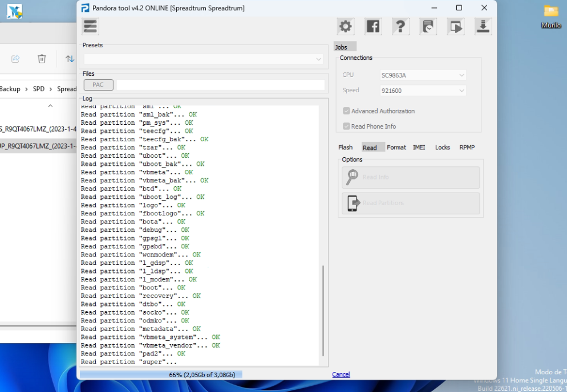
Task: Open the CPU dropdown showing SC9863A
Action: pyautogui.click(x=423, y=75)
